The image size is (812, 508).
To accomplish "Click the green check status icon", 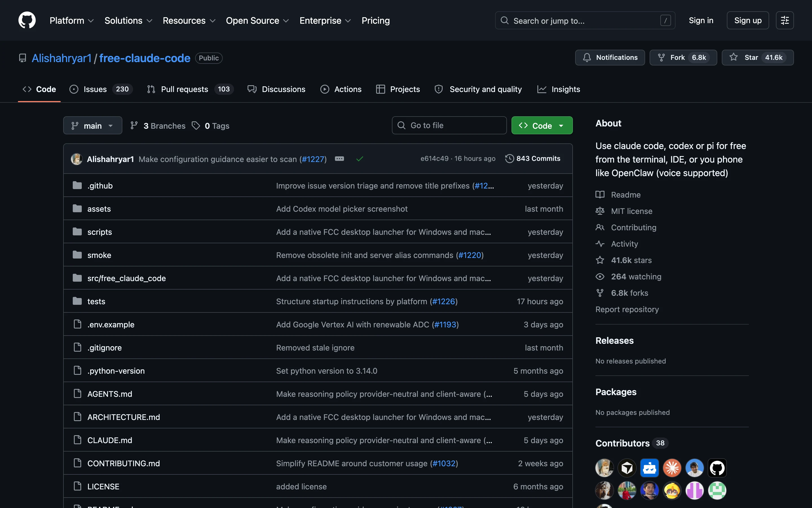I will (360, 159).
